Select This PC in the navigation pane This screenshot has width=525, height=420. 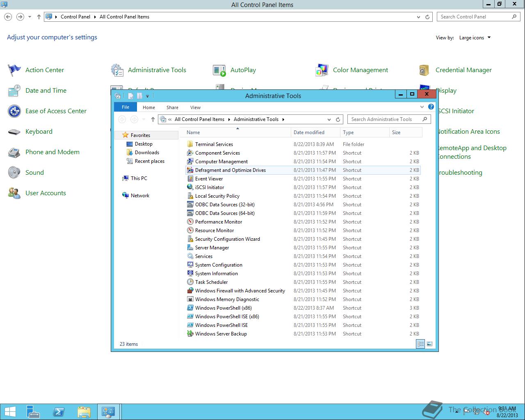click(x=139, y=178)
